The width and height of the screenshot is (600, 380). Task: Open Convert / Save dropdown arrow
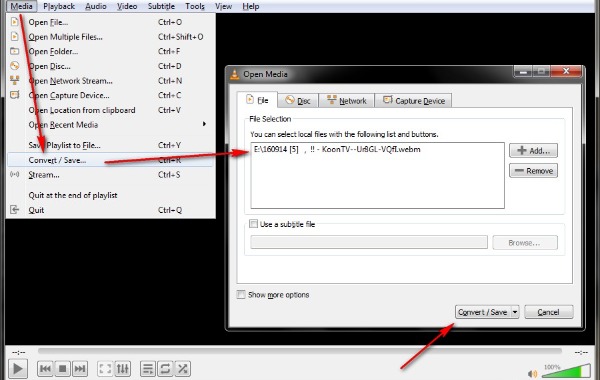tap(515, 312)
